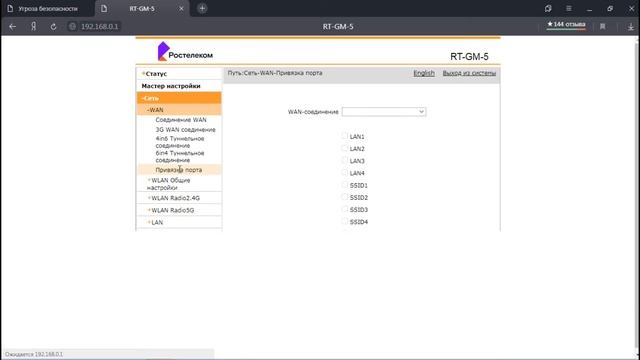Open Соединение WAN page
Image resolution: width=640 pixels, height=360 pixels.
pyautogui.click(x=181, y=120)
